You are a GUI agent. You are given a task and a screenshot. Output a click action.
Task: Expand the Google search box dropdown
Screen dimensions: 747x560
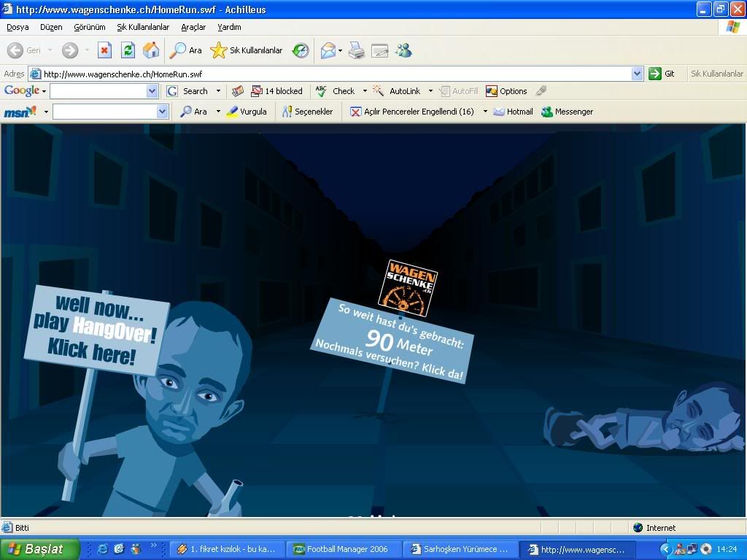point(152,91)
